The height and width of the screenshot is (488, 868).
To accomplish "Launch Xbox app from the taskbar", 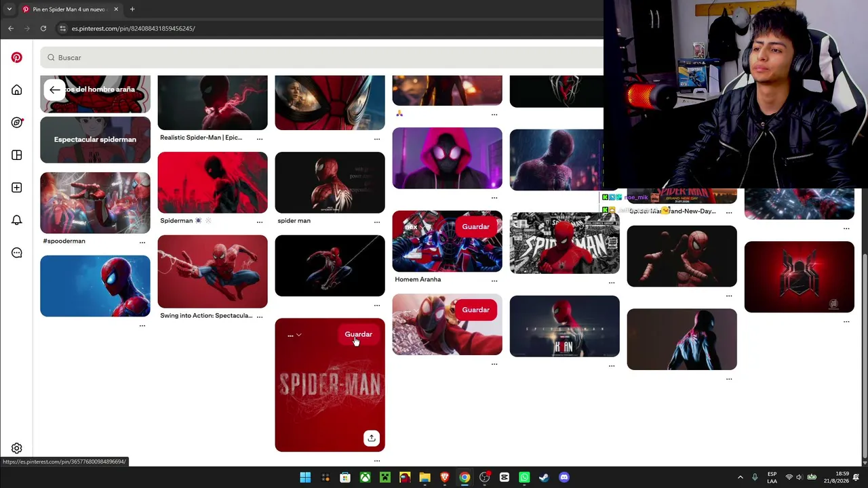I will tap(365, 477).
